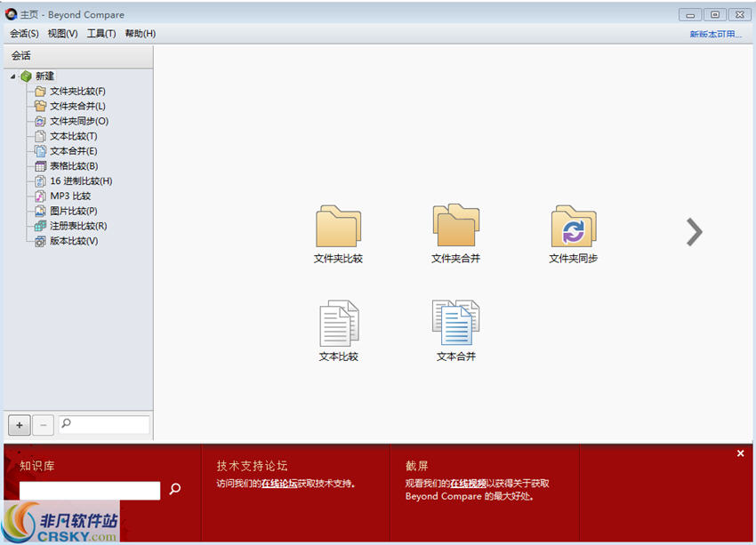Follow the 新版本可用 update link

coord(715,33)
